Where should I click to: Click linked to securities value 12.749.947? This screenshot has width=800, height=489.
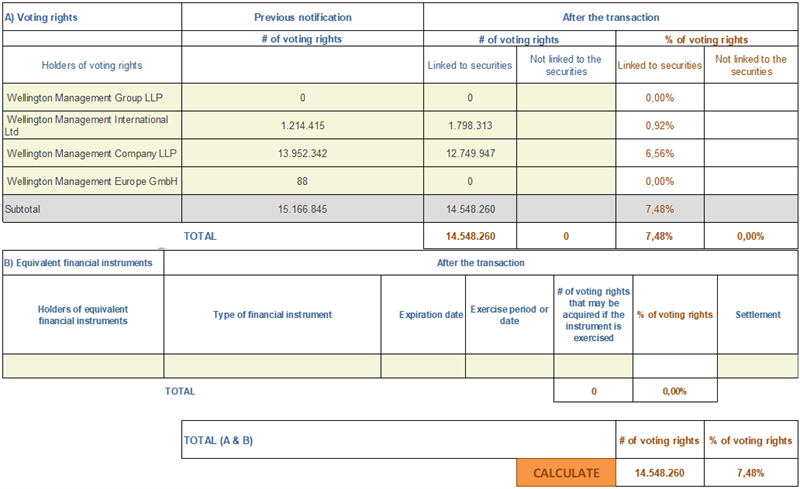click(470, 153)
